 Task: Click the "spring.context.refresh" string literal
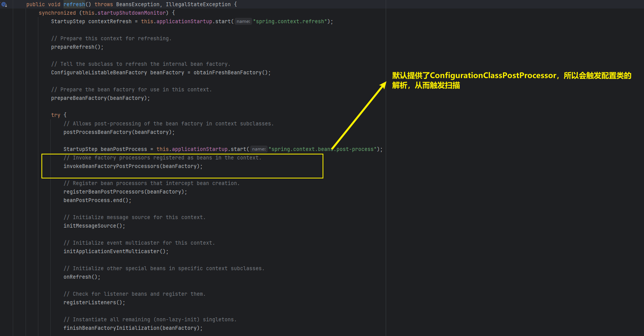click(290, 22)
